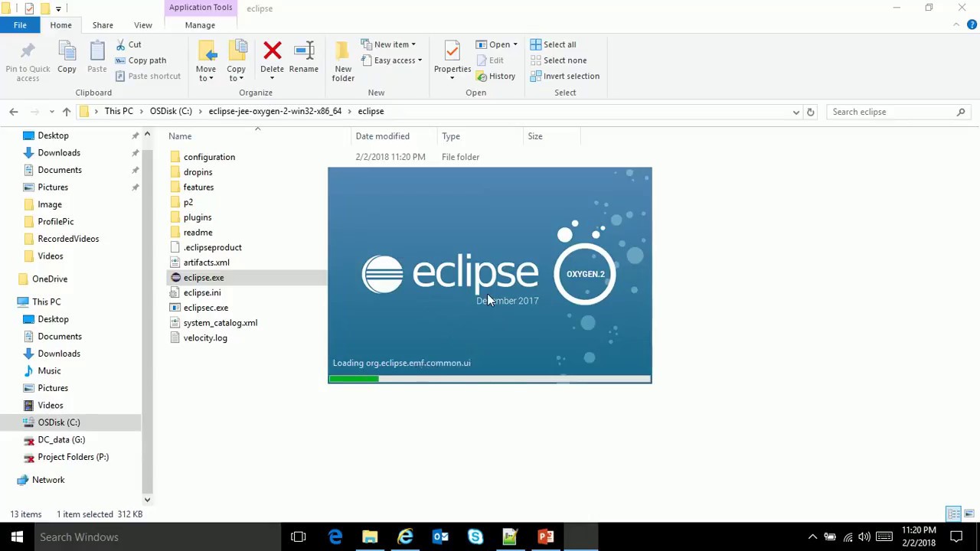Image resolution: width=980 pixels, height=551 pixels.
Task: Select the artifacts.xml file
Action: pos(206,262)
